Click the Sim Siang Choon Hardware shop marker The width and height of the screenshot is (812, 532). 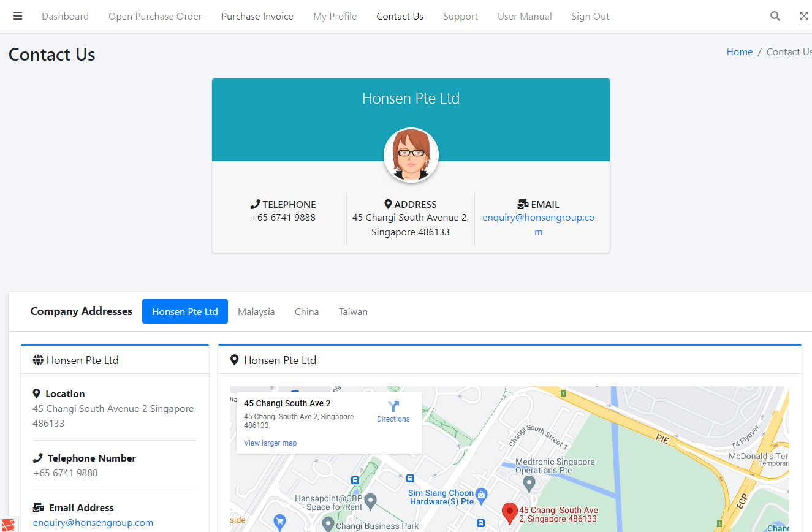point(482,494)
